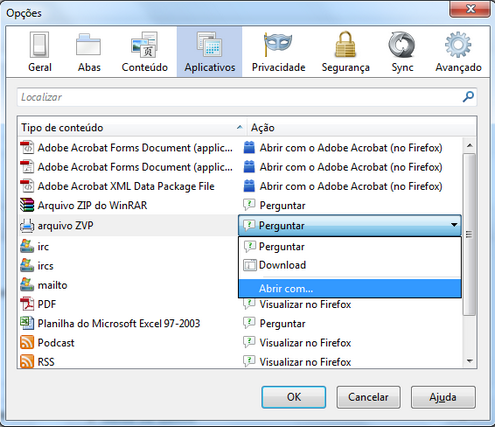Sort by Tipo de conteúdo column header
This screenshot has height=427, width=495.
(x=132, y=128)
